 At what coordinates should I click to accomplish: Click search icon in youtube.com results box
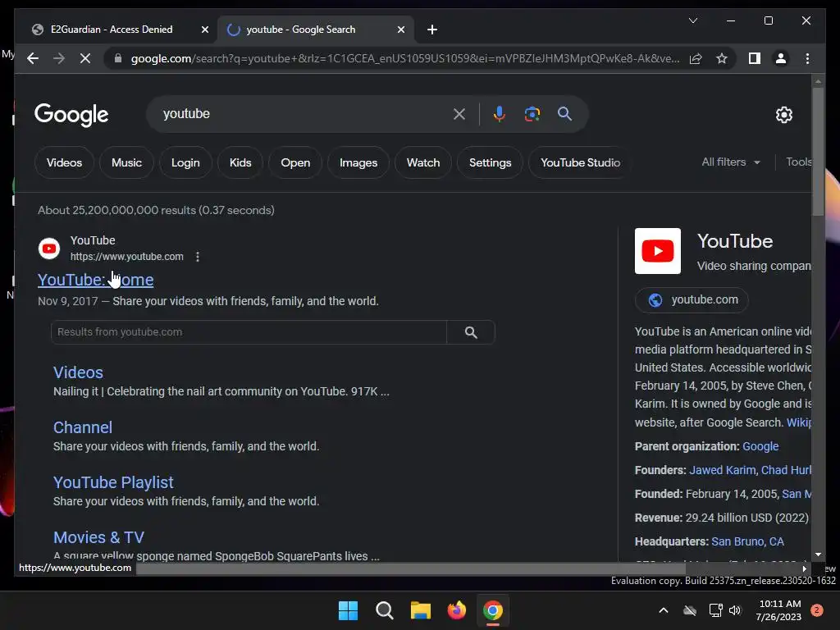[471, 332]
